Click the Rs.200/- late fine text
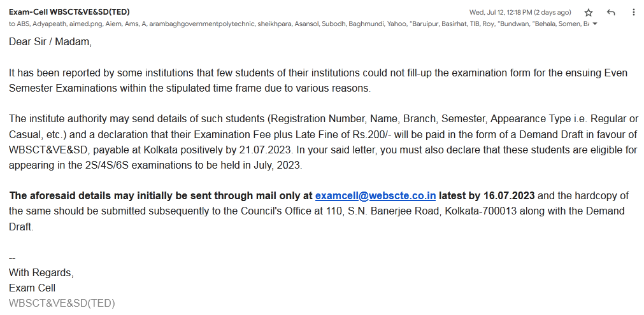The width and height of the screenshot is (644, 315). coord(375,134)
